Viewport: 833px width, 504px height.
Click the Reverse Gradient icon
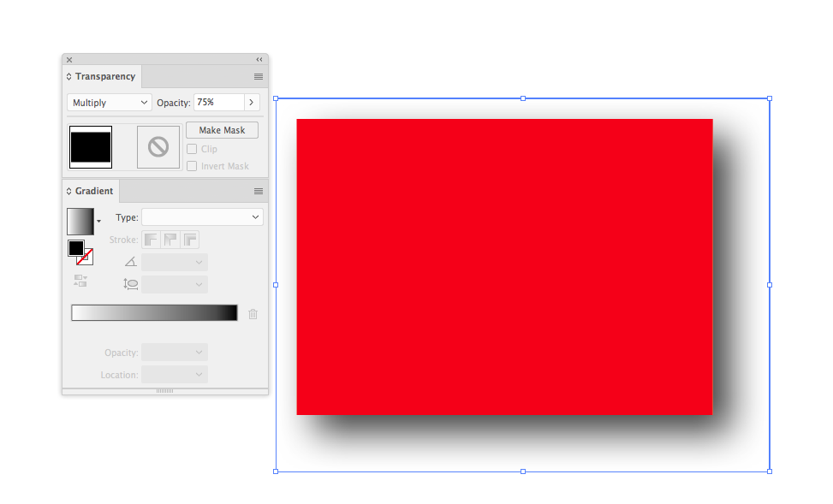[x=80, y=281]
